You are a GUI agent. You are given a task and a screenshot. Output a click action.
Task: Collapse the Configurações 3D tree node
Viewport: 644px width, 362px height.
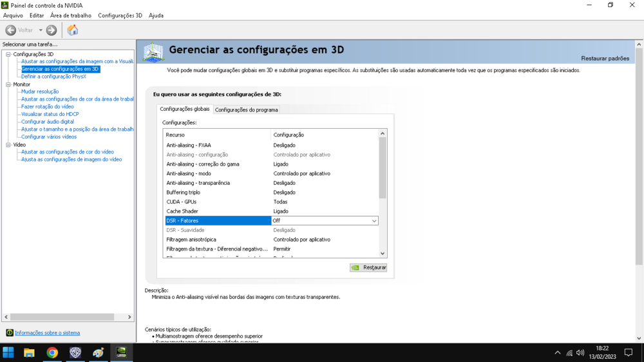[x=8, y=55]
